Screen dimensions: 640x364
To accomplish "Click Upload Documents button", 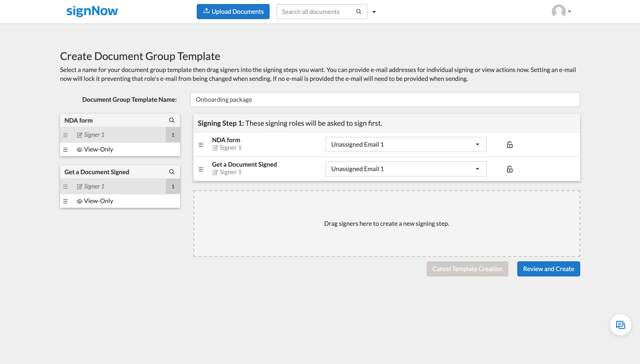I will (x=233, y=12).
